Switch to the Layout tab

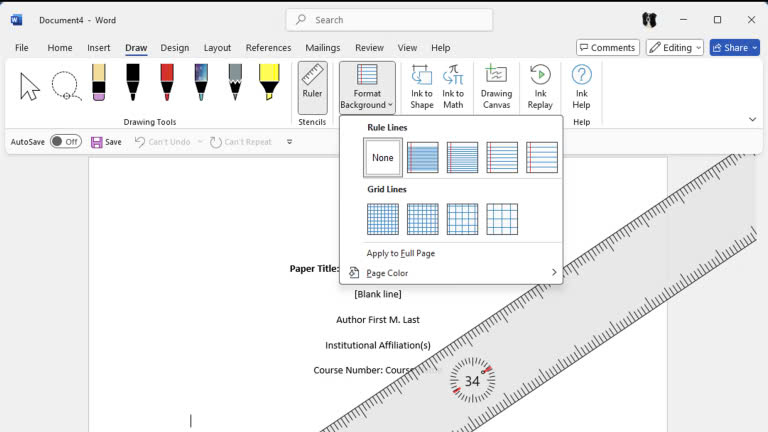217,48
